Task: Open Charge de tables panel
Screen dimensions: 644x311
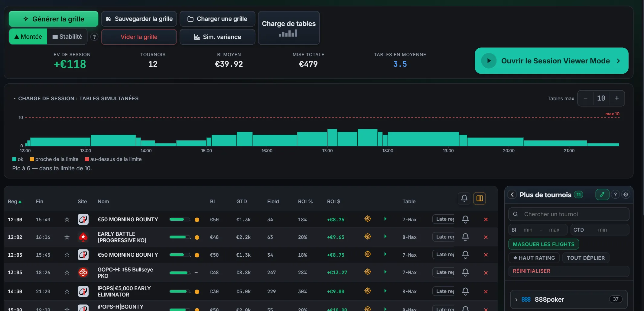Action: click(x=289, y=28)
